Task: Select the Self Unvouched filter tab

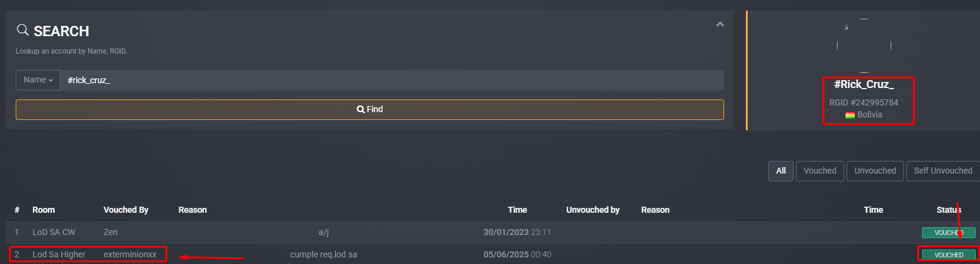Action: point(943,171)
